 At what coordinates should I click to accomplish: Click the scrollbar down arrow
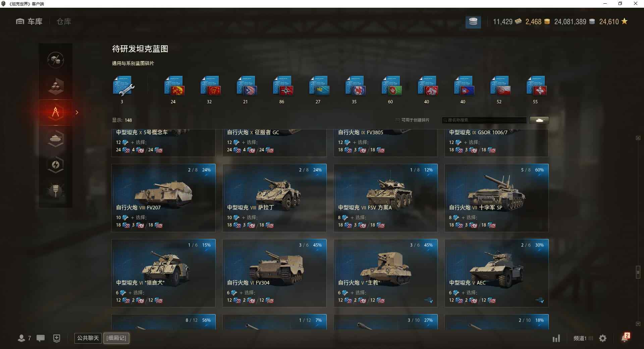click(x=638, y=324)
